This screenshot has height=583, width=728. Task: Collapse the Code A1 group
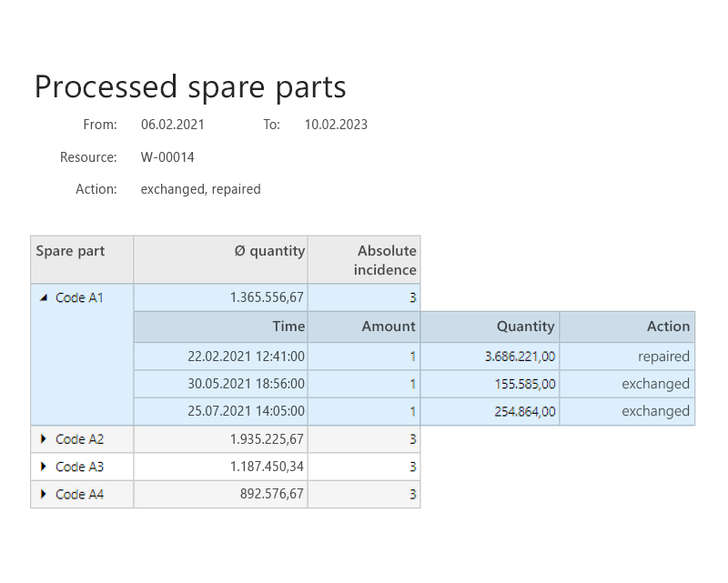(42, 297)
